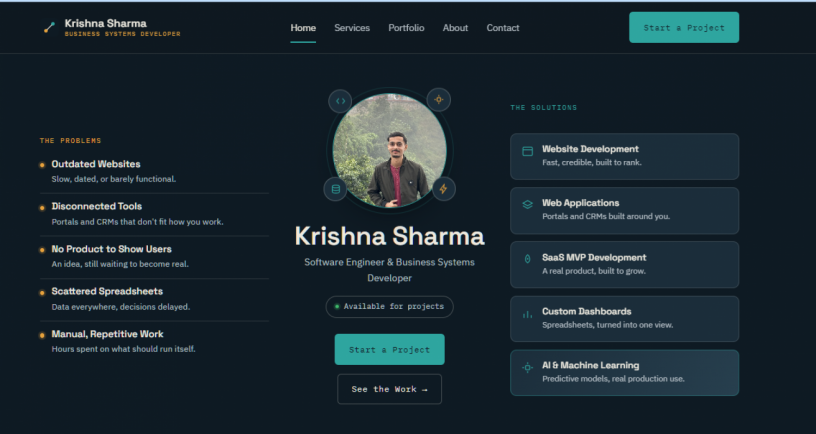This screenshot has height=434, width=816.
Task: Open the AI & Machine Learning card title
Action: (x=591, y=365)
